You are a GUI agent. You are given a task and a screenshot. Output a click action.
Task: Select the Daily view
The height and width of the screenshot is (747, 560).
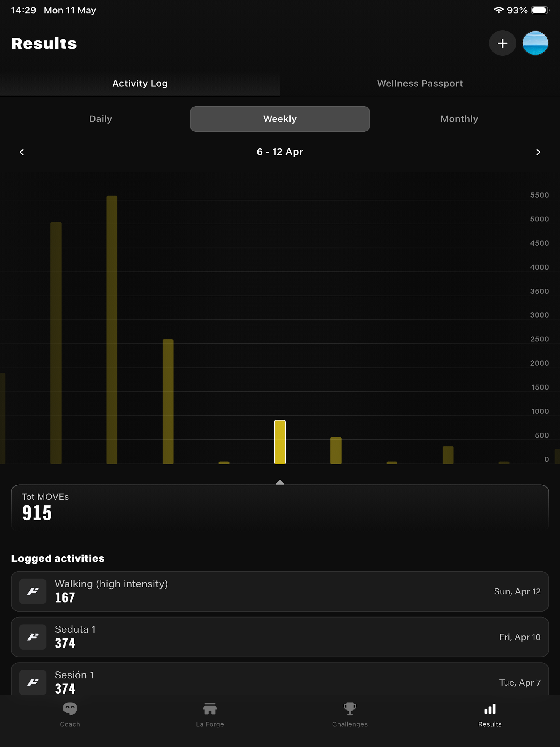[101, 119]
